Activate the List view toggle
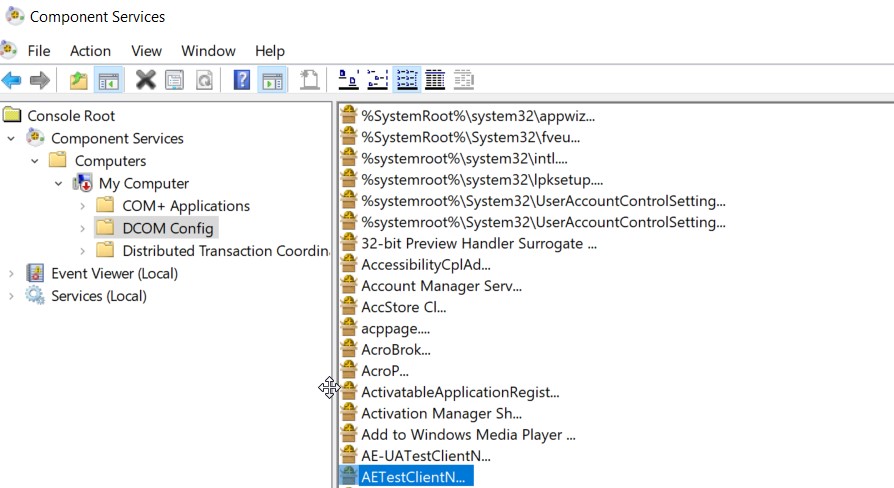The height and width of the screenshot is (488, 894). click(406, 80)
